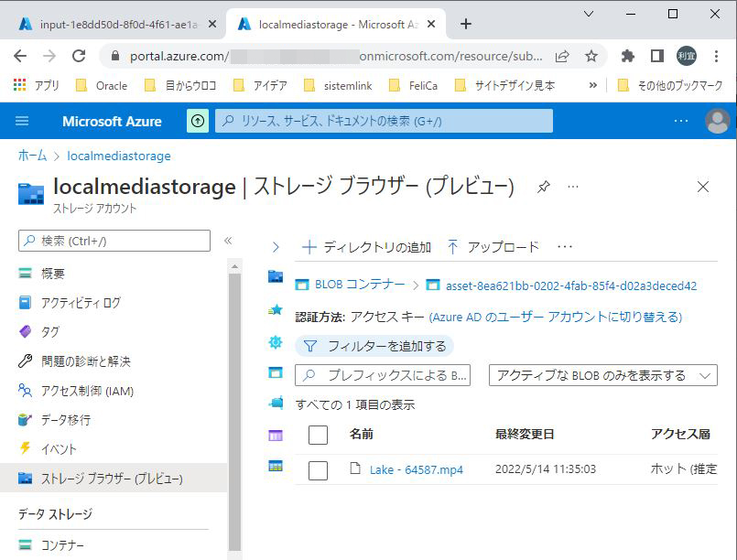Select the Tables icon in tree

(276, 466)
